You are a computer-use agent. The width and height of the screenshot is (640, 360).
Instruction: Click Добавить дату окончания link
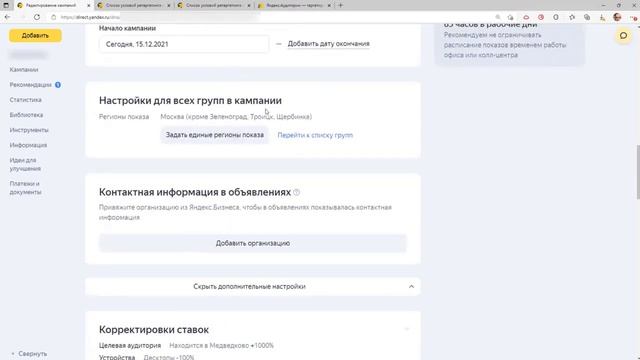coord(329,44)
